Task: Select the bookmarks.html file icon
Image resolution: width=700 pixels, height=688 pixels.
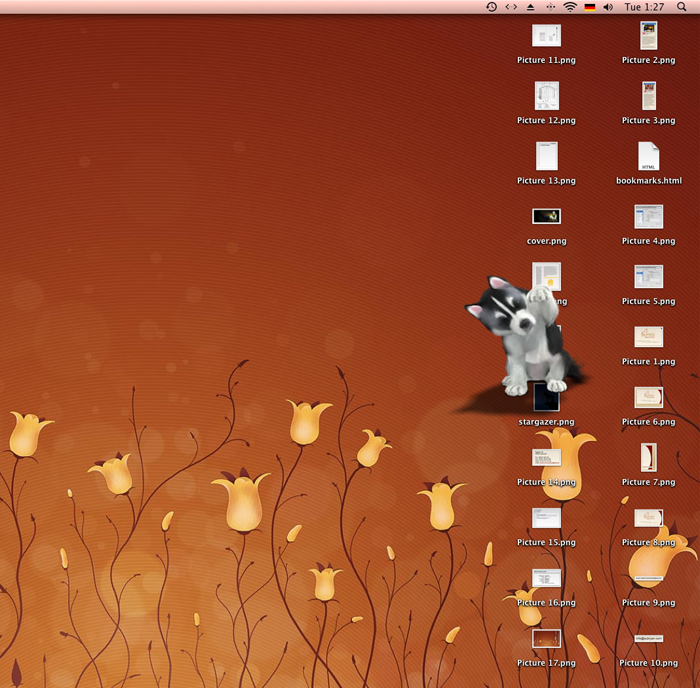Action: [649, 157]
